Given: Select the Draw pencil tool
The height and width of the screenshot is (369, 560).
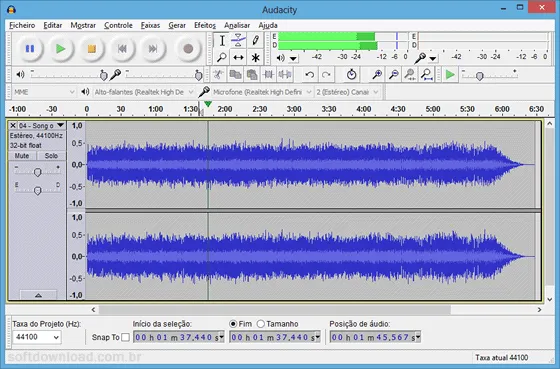Looking at the screenshot, I should pyautogui.click(x=255, y=40).
